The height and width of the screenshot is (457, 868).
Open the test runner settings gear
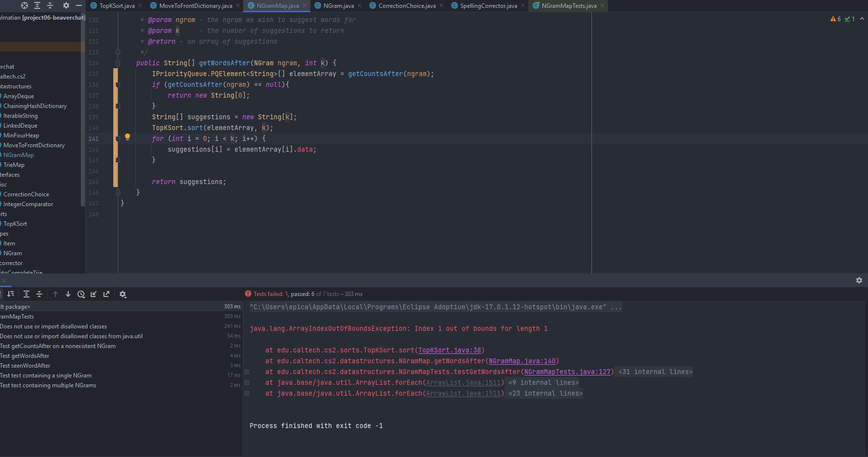coord(123,295)
